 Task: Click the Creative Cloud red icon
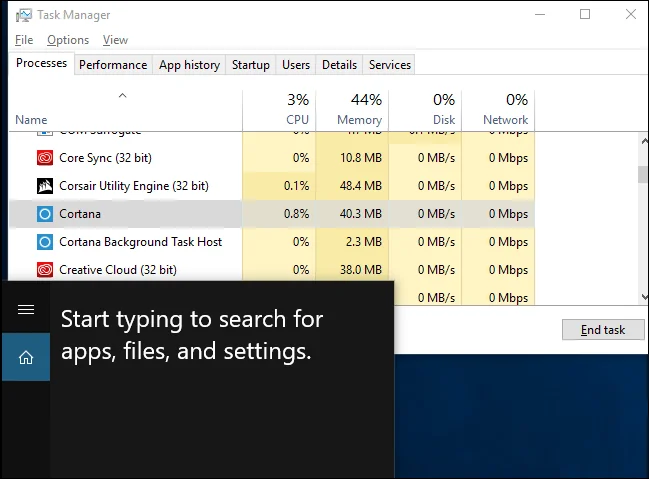[45, 270]
